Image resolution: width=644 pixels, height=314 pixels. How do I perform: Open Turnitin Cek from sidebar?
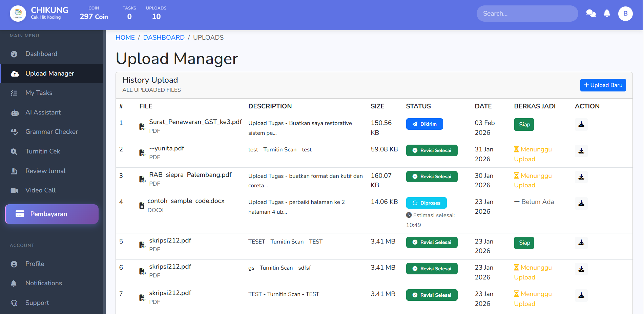click(43, 151)
